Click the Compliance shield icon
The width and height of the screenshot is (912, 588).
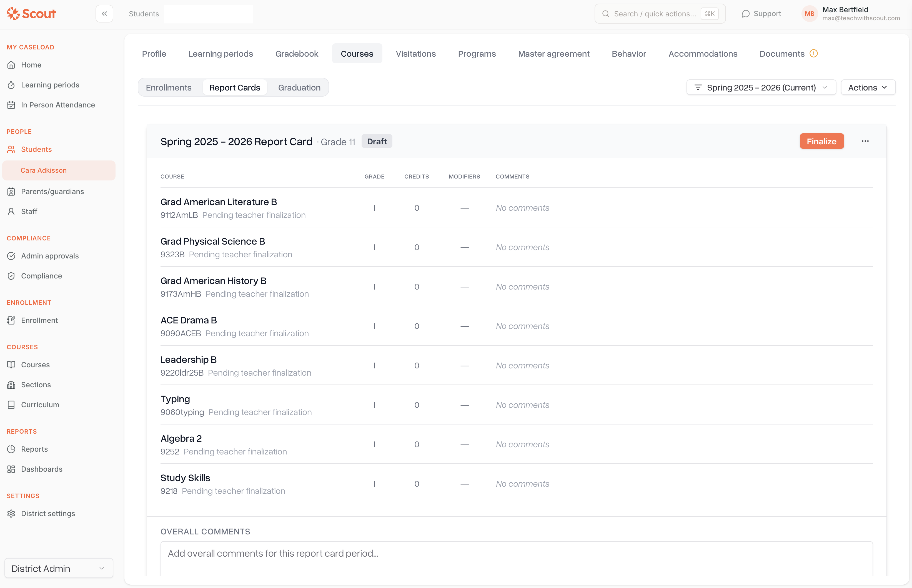coord(11,276)
